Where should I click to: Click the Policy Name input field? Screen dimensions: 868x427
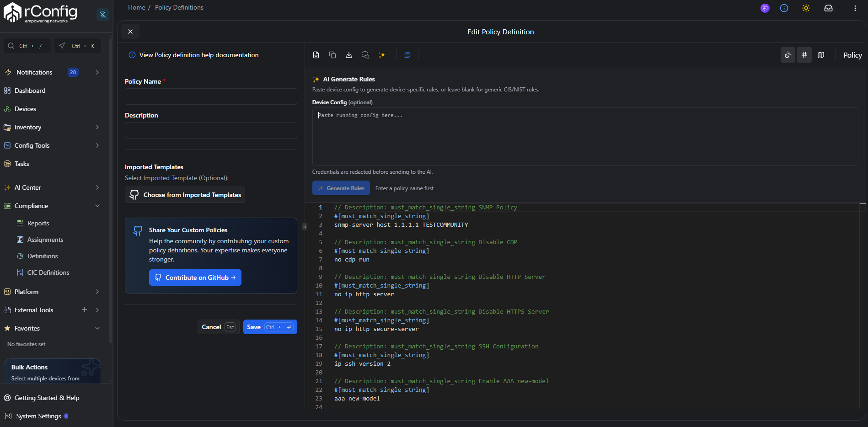(211, 96)
